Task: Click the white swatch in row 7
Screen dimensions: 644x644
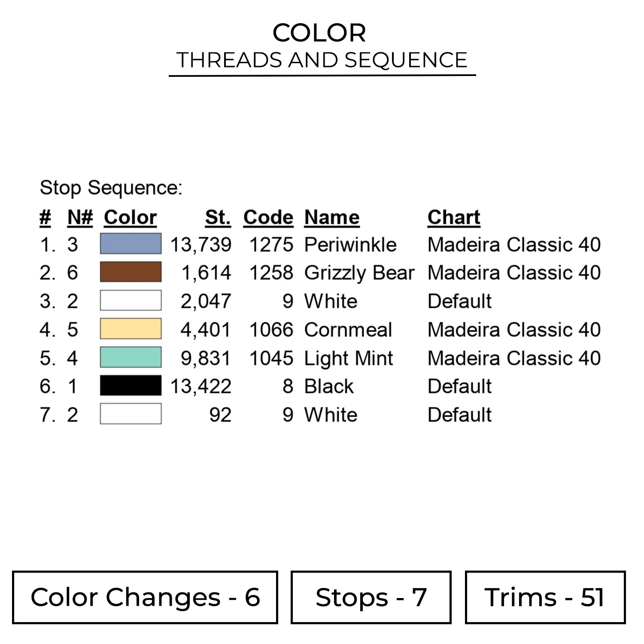Action: point(131,414)
